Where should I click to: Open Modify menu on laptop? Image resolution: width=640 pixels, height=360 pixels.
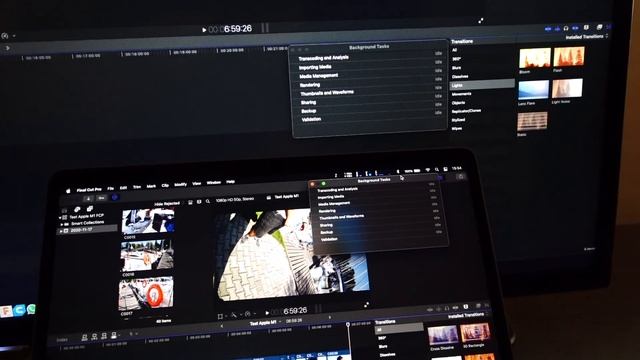tap(180, 184)
